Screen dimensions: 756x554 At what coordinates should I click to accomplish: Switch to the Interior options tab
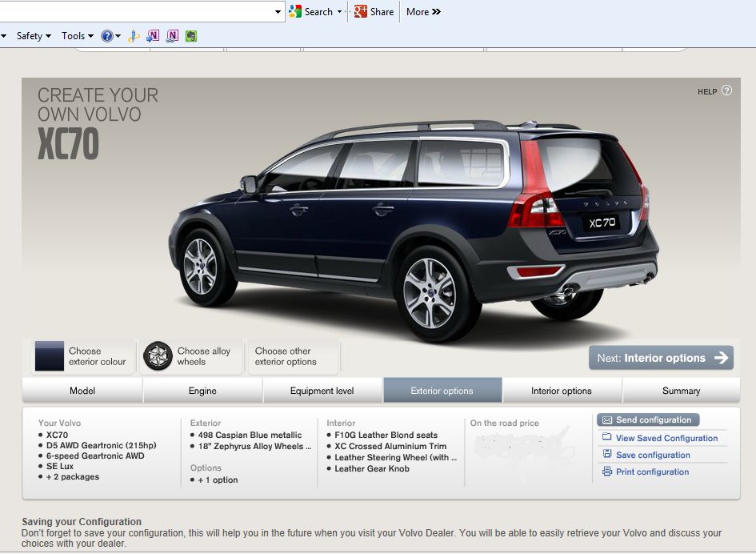[562, 391]
